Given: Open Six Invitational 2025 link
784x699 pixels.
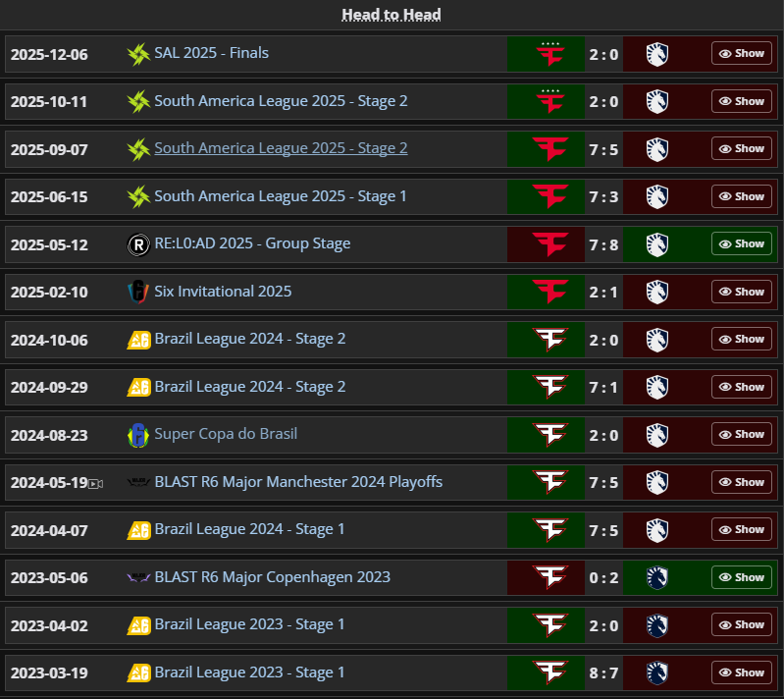Looking at the screenshot, I should (223, 292).
